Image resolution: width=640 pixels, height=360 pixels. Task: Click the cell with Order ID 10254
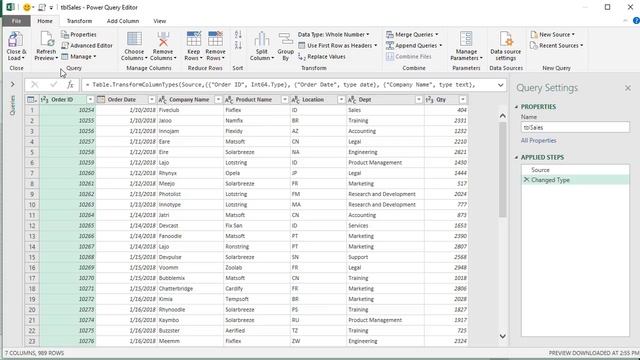pos(67,110)
